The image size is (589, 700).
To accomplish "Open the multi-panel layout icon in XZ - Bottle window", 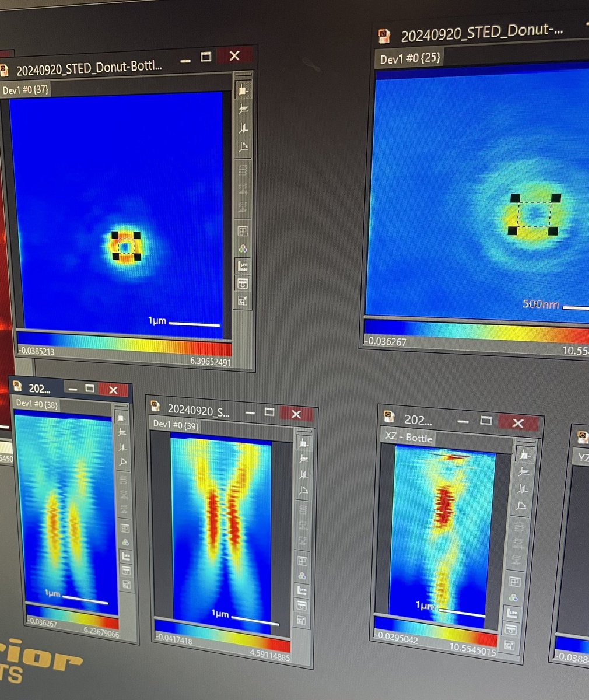I will [515, 582].
